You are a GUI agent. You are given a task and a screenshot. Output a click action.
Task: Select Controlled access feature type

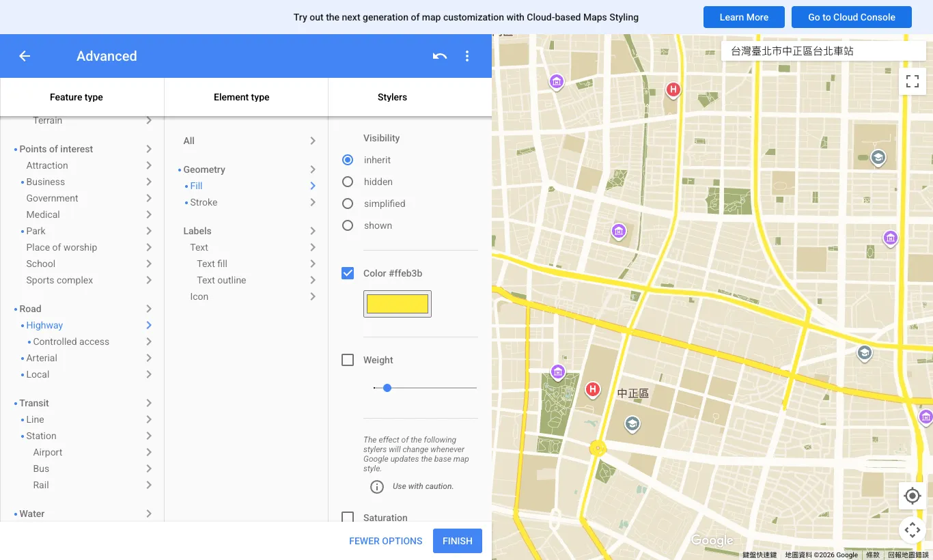(x=71, y=341)
